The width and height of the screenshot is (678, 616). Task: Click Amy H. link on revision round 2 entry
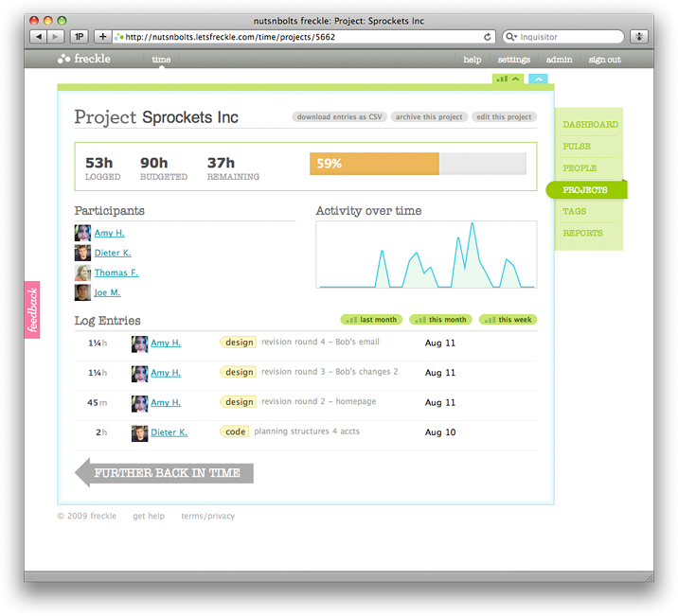click(166, 402)
